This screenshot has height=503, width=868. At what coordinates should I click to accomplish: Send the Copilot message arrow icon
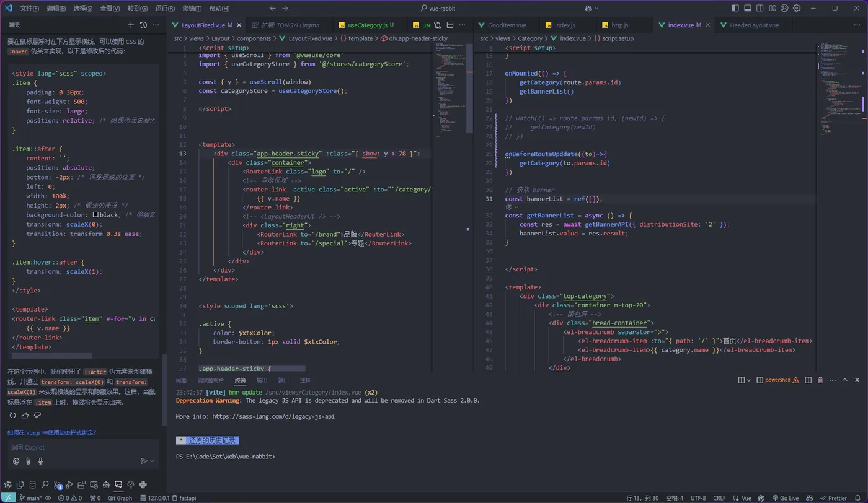(x=144, y=461)
